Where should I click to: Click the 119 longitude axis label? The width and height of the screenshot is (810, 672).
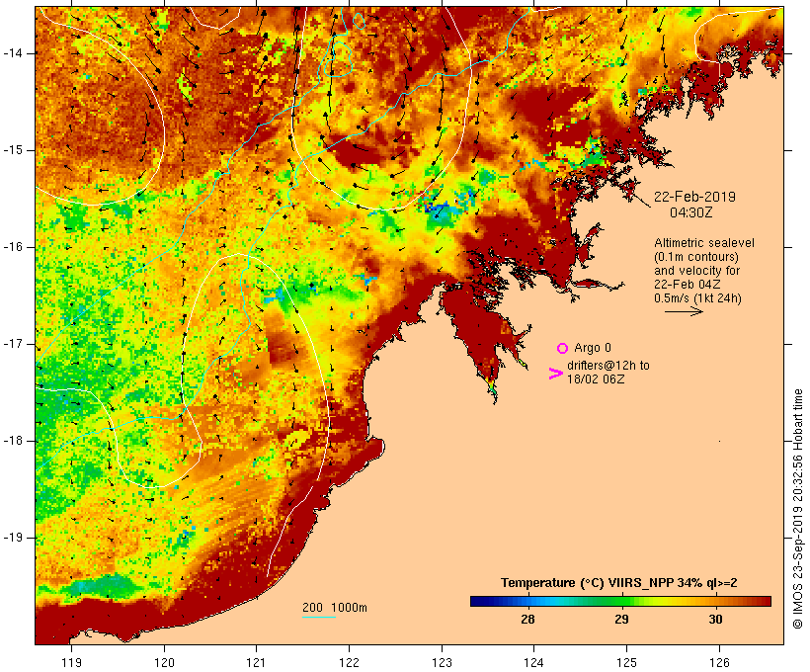pyautogui.click(x=71, y=662)
